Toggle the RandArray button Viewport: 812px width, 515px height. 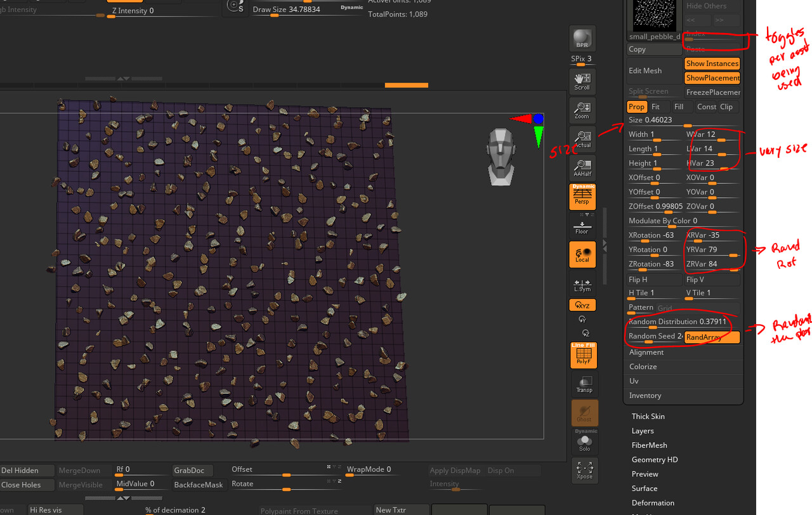pos(712,337)
